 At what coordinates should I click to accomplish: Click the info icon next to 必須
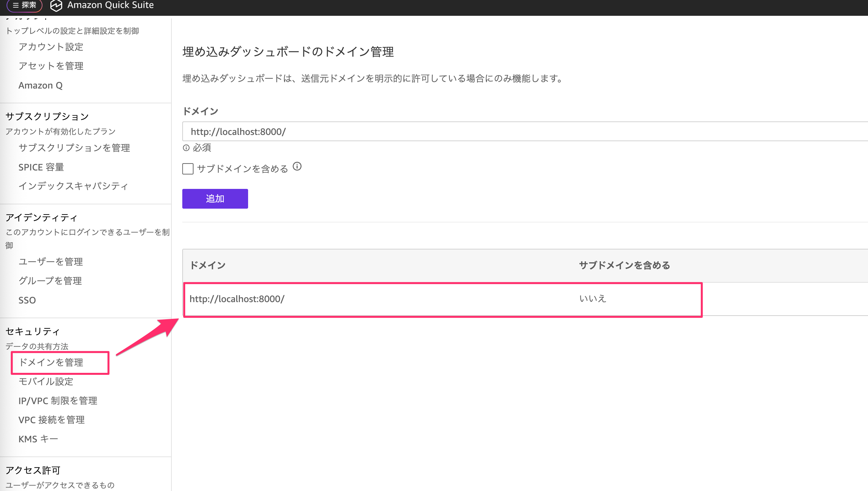click(x=187, y=148)
